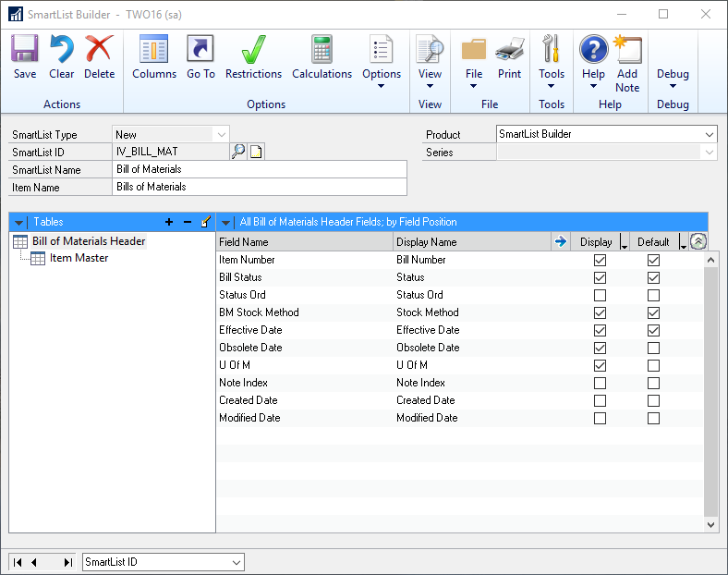The height and width of the screenshot is (575, 728).
Task: Check Display for Note Index
Action: tap(600, 383)
